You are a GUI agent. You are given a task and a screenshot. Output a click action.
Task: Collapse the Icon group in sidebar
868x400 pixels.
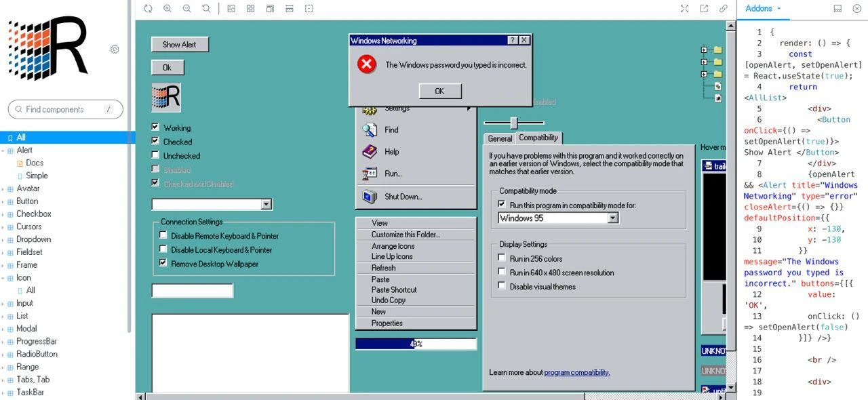click(x=23, y=278)
